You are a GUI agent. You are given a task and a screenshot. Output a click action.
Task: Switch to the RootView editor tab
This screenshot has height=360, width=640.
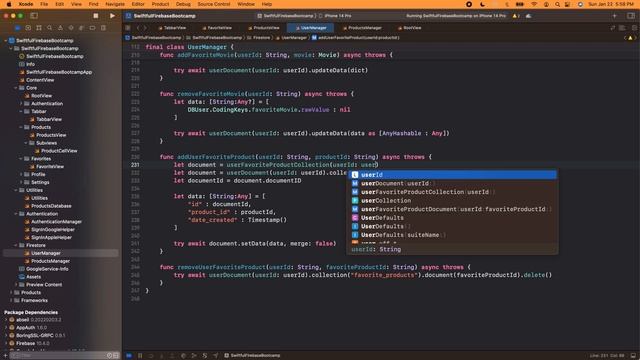coord(409,28)
